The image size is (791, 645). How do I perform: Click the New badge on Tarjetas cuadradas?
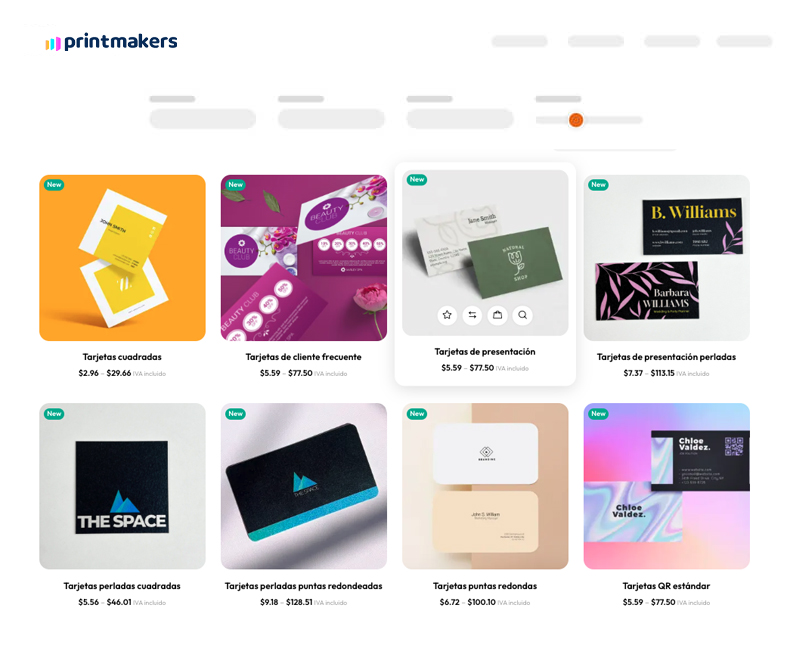point(54,185)
